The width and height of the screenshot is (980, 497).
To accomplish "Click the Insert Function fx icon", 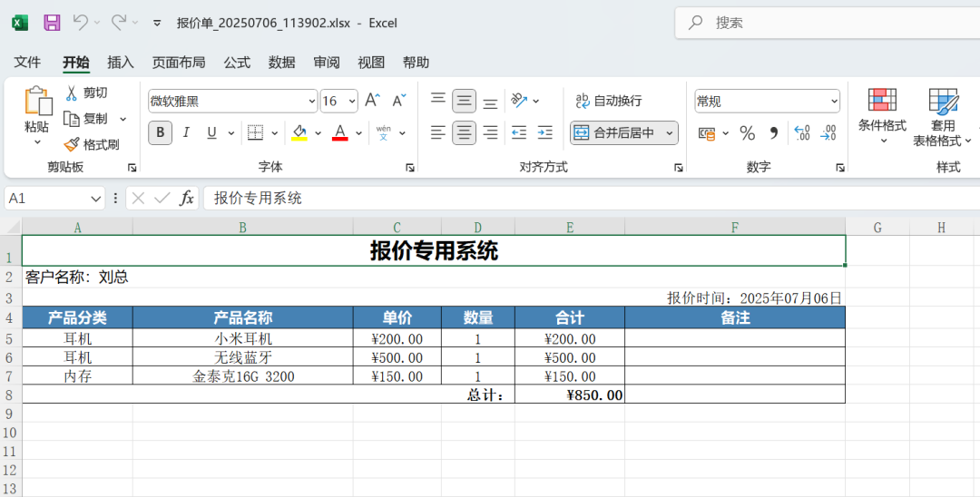I will [187, 198].
